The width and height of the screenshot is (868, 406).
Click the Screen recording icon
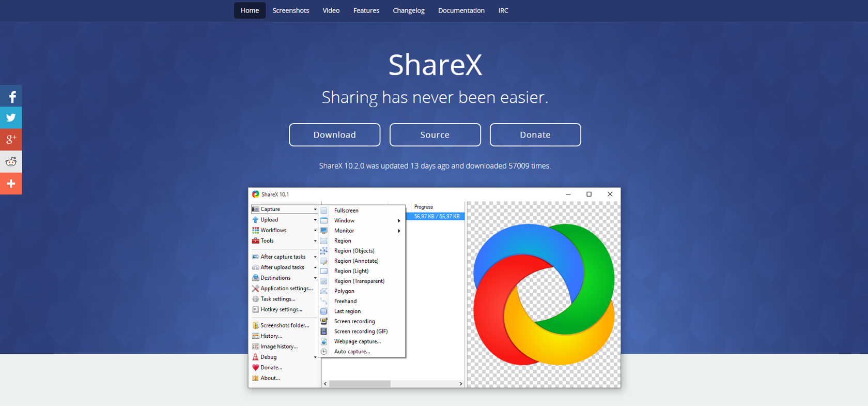click(324, 321)
